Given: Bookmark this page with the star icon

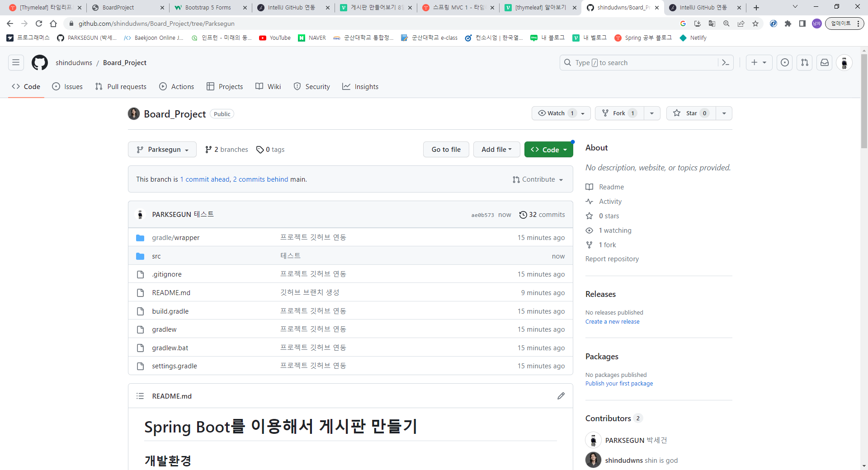Looking at the screenshot, I should (x=755, y=23).
